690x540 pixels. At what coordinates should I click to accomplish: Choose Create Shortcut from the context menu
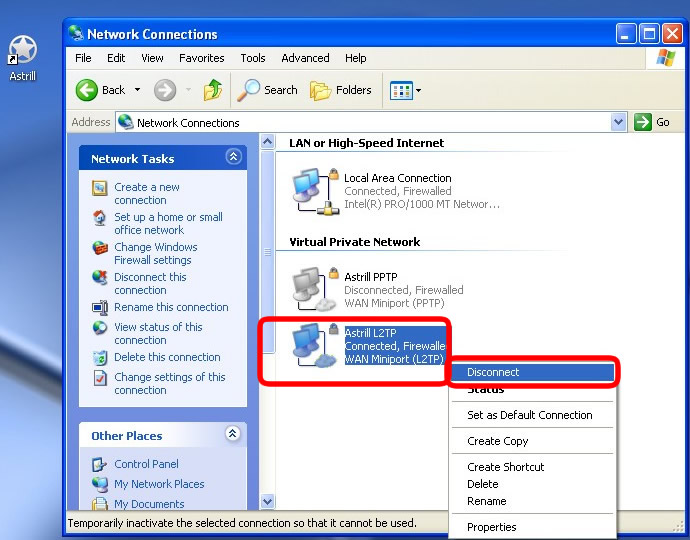point(533,467)
